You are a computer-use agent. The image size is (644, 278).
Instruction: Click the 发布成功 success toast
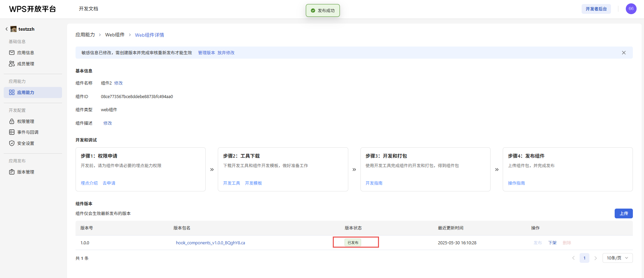point(323,10)
